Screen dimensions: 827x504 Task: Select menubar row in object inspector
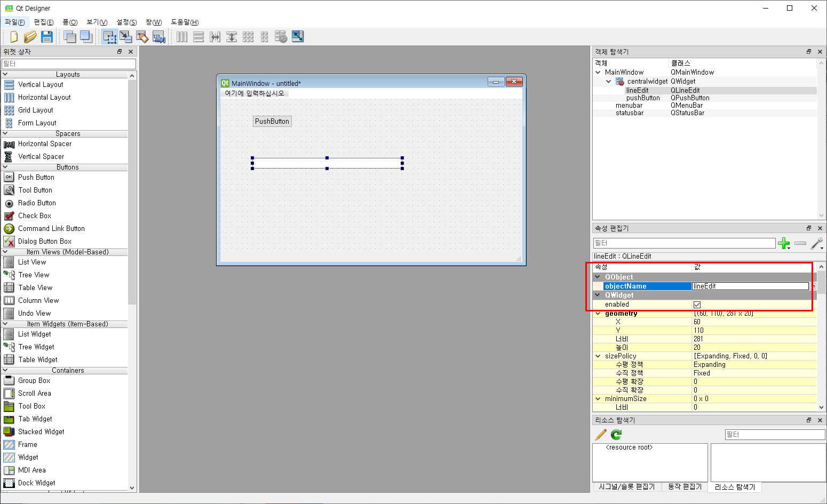(x=705, y=106)
